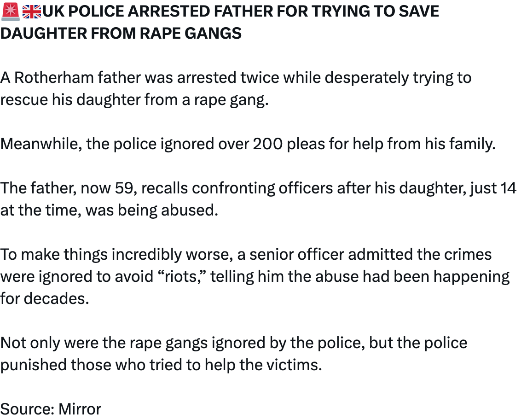The image size is (521, 420).
Task: Click line 'punished those who tried to help'
Action: coord(160,365)
